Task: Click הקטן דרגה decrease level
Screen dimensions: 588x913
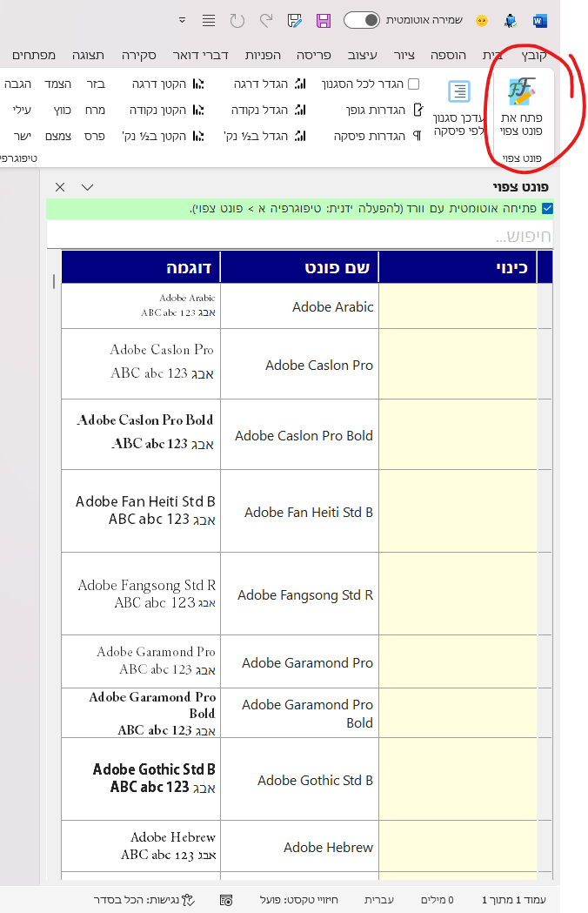Action: pyautogui.click(x=168, y=84)
